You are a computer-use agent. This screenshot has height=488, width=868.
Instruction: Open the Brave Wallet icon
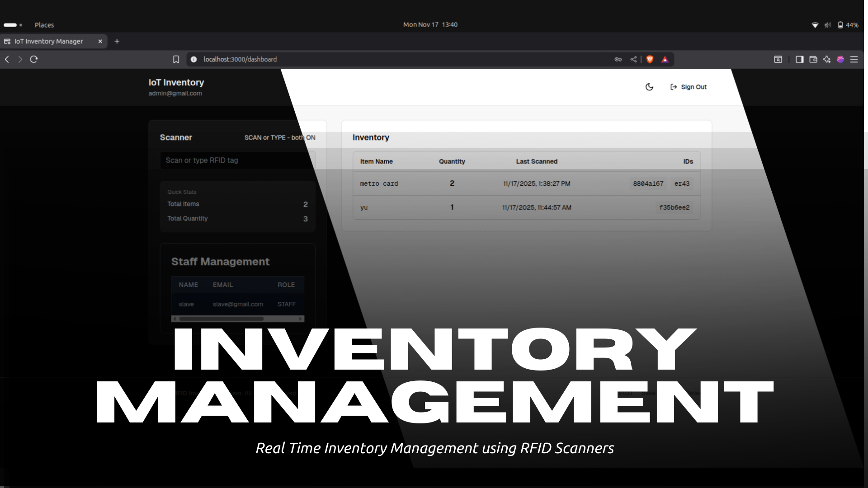[813, 59]
